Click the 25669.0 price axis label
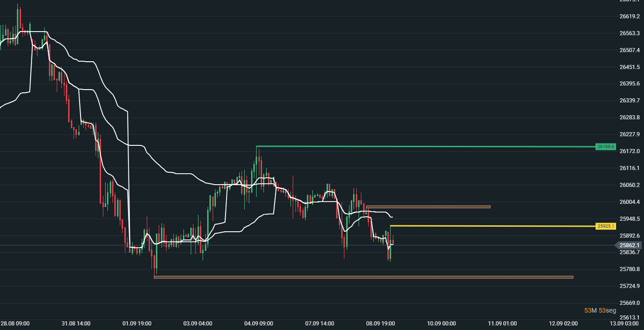Screen dimensions: 644x330 pos(629,303)
